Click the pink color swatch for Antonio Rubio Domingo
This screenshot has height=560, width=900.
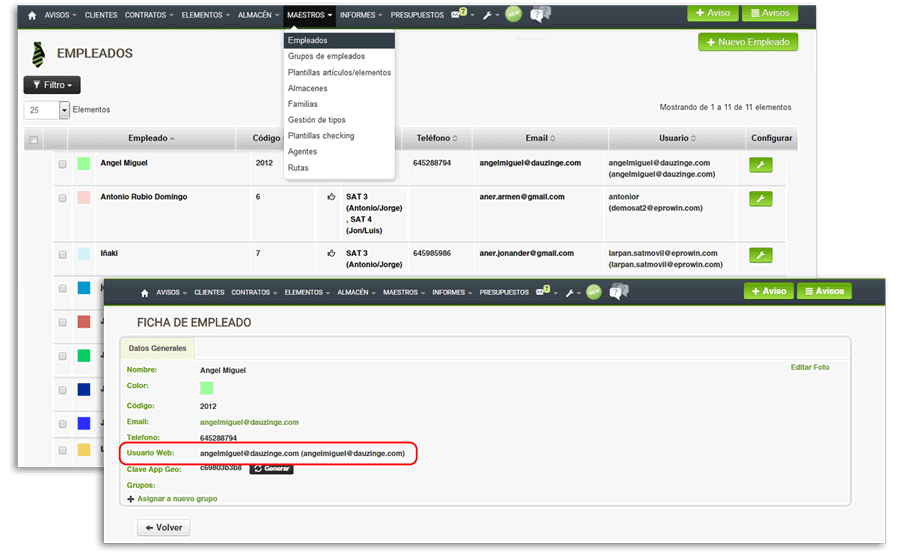pyautogui.click(x=84, y=198)
